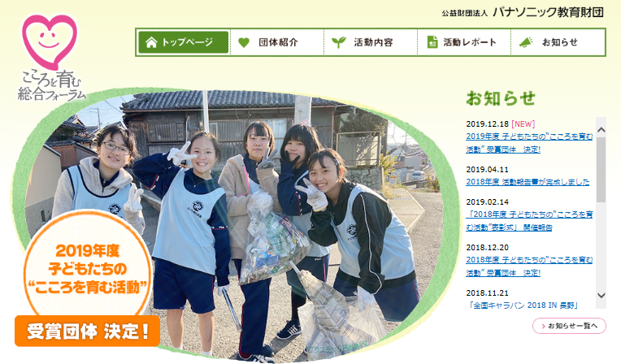Open the 活動内容 menu item
The image size is (621, 364).
point(371,42)
